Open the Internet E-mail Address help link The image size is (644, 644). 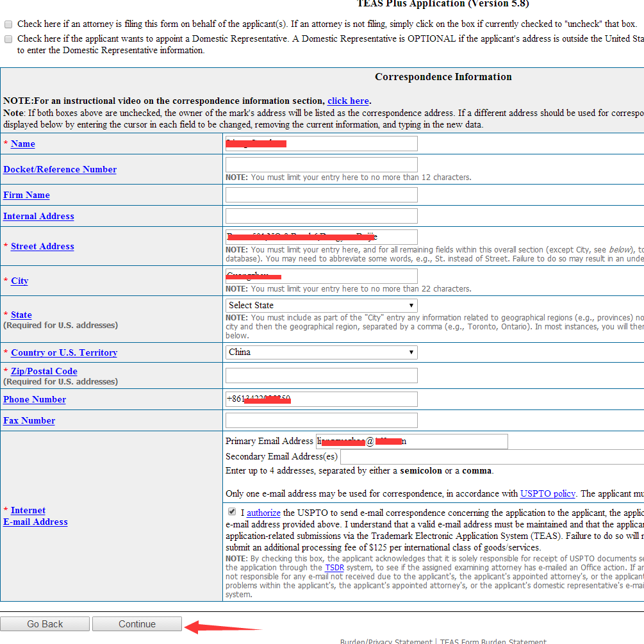point(35,516)
